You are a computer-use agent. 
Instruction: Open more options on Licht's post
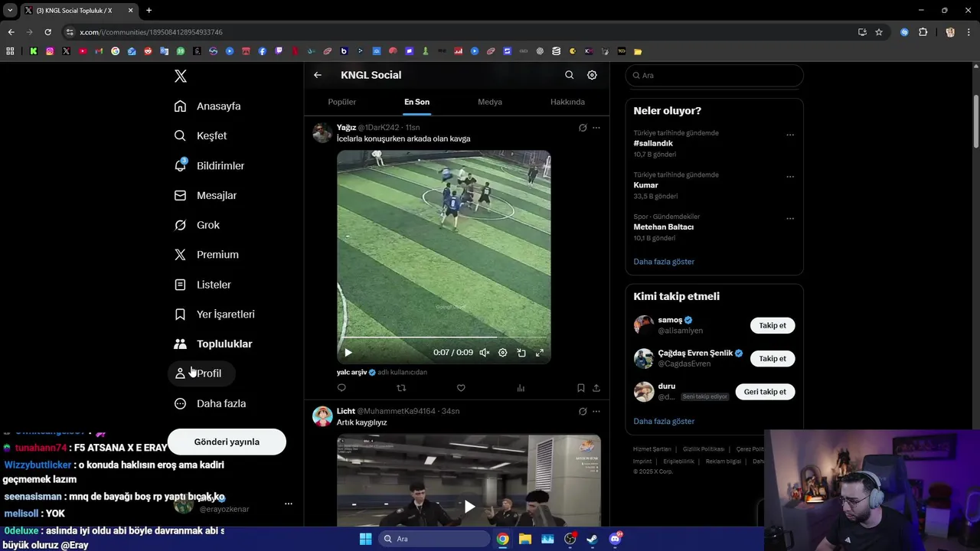tap(596, 411)
